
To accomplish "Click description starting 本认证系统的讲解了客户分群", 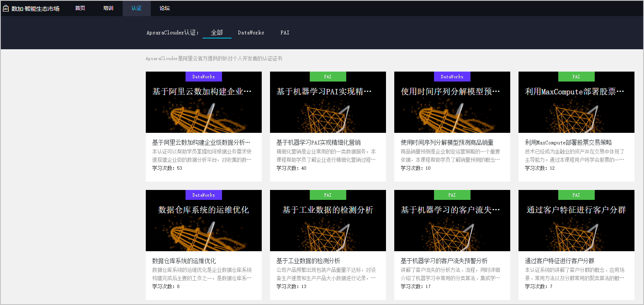I will [575, 274].
